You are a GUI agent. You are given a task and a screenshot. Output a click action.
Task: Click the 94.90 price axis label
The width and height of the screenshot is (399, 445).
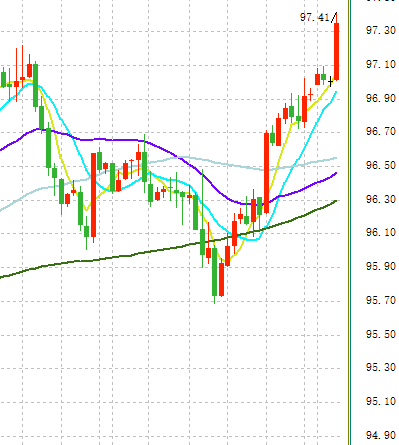(381, 435)
